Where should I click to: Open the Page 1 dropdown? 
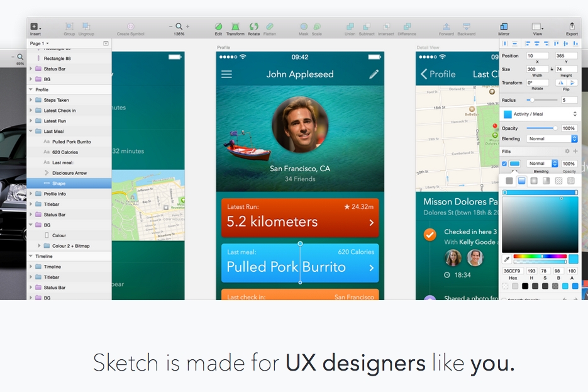tap(40, 43)
